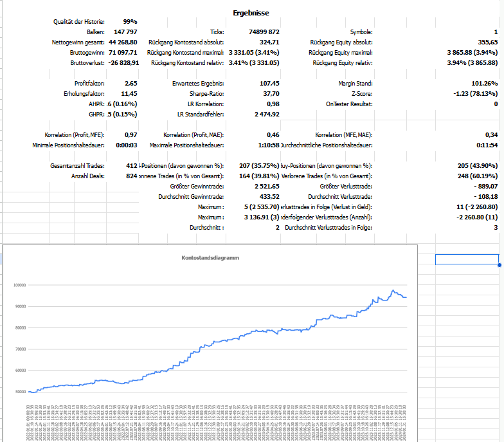Click the Maximum value 3 136.91 (3)

[x=262, y=217]
